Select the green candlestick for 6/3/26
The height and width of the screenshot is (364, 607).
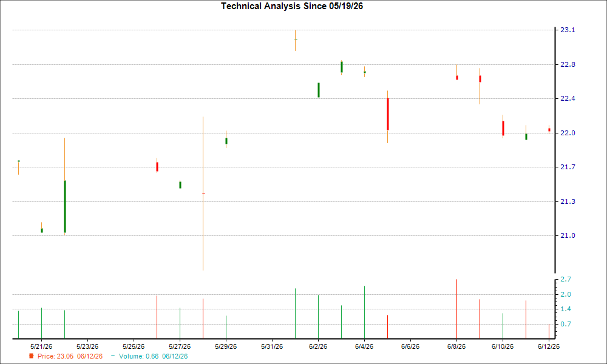(x=341, y=67)
